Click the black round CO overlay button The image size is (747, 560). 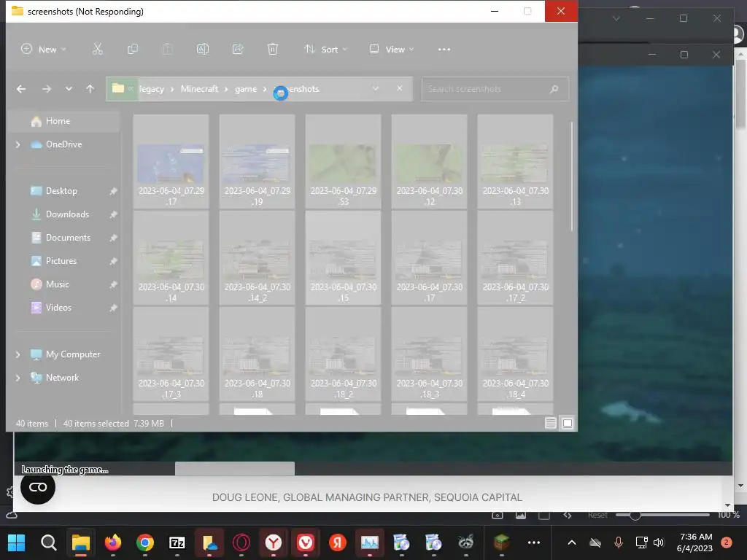38,487
